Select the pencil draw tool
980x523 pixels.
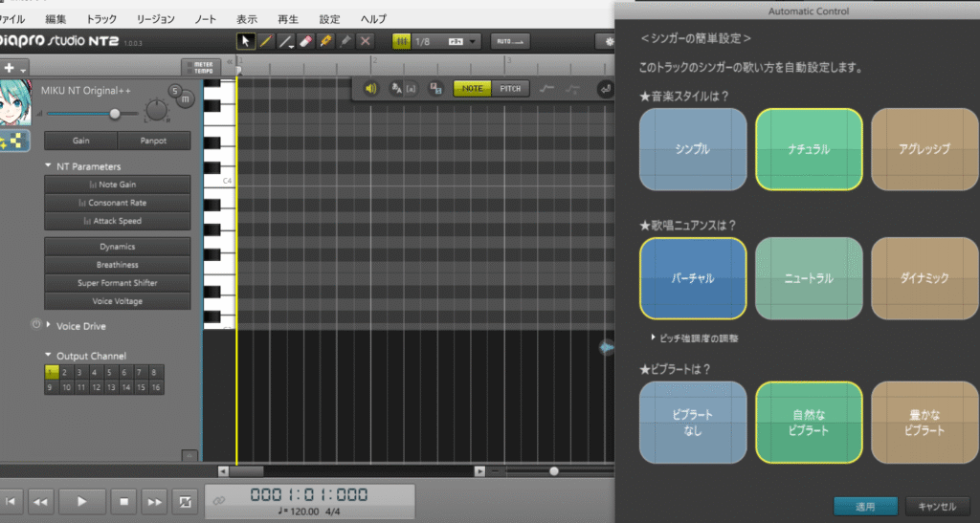266,41
